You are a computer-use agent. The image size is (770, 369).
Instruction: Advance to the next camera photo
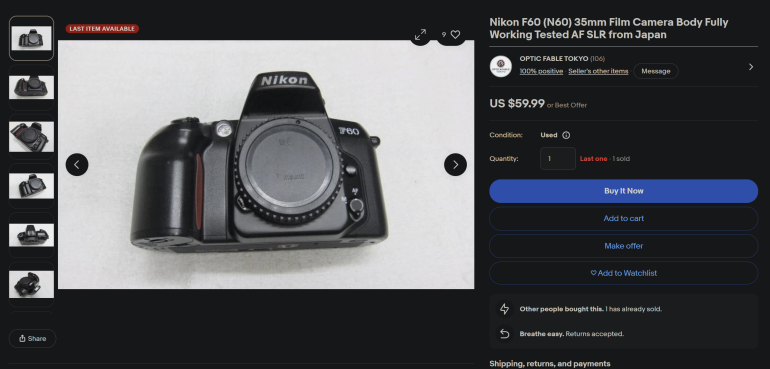click(455, 165)
